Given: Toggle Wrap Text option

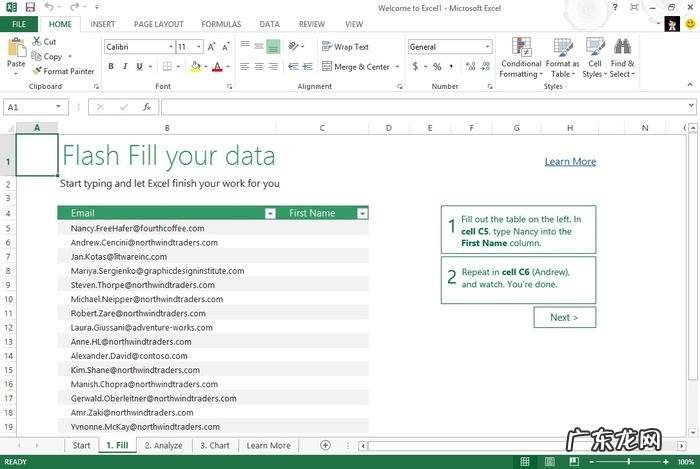Looking at the screenshot, I should (344, 47).
